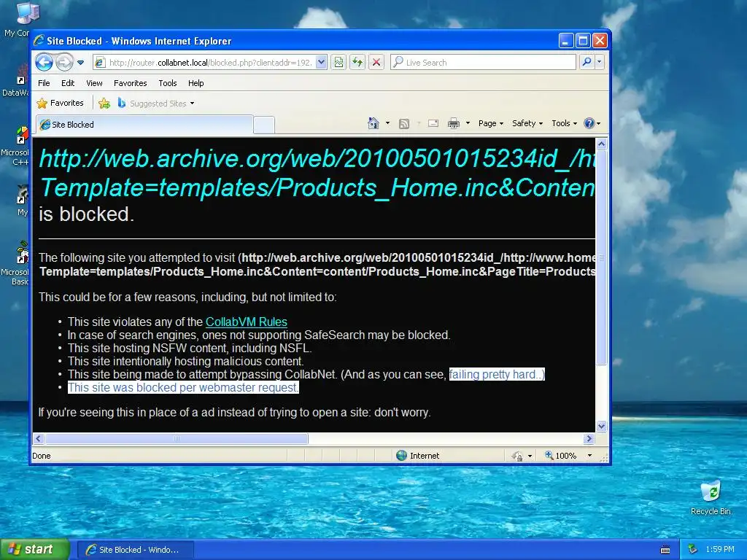Screen dimensions: 747x560
Task: Click the address bar URL field
Action: (204, 63)
